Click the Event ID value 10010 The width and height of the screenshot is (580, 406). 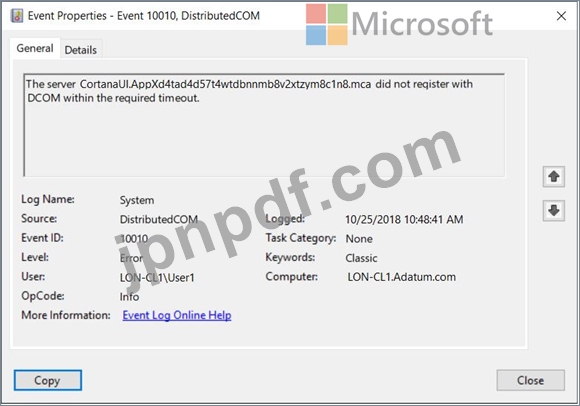point(134,239)
